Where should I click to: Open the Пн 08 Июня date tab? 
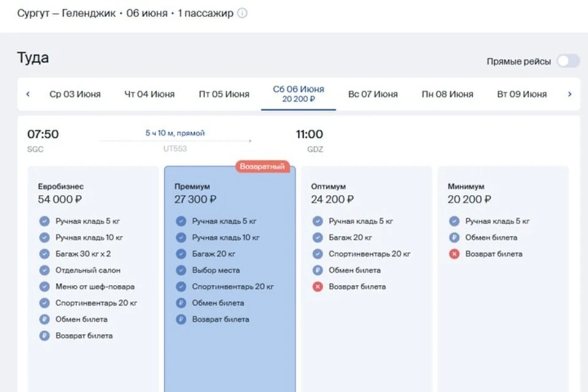click(447, 94)
